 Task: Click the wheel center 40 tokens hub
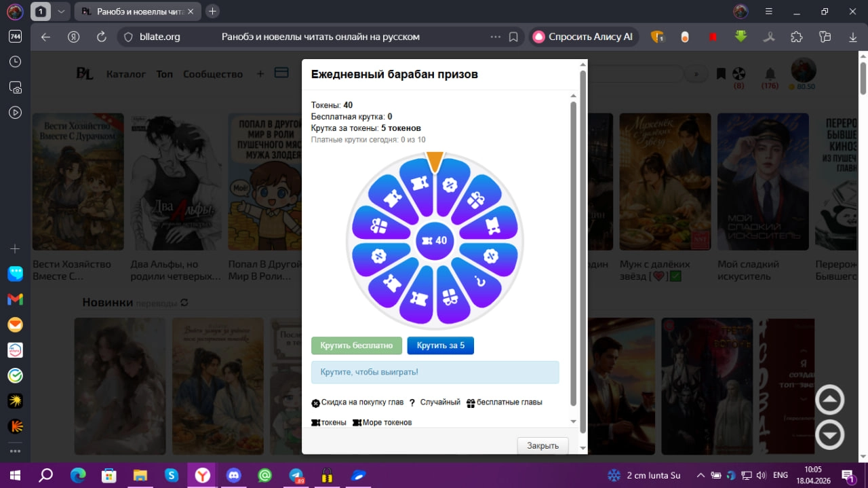tap(435, 240)
